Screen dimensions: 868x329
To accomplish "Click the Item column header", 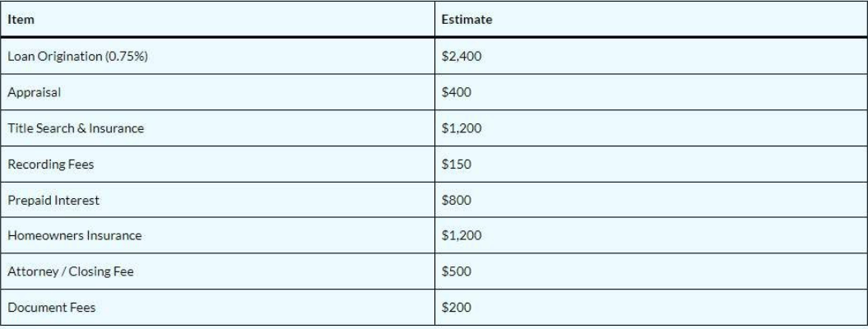I will tap(21, 20).
